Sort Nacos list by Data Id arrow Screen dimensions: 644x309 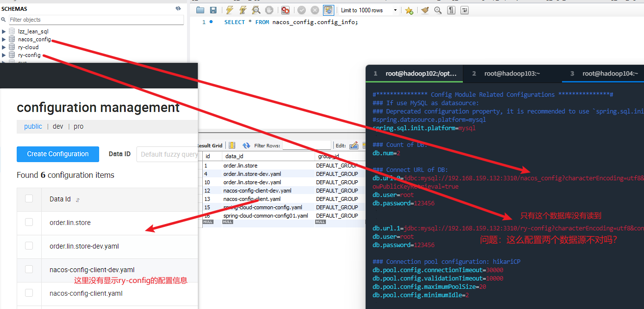pos(78,200)
